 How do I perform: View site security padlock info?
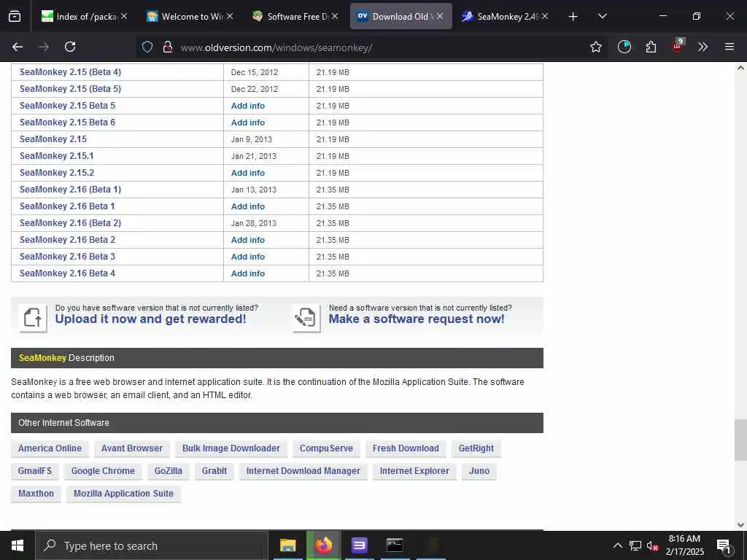pyautogui.click(x=168, y=47)
